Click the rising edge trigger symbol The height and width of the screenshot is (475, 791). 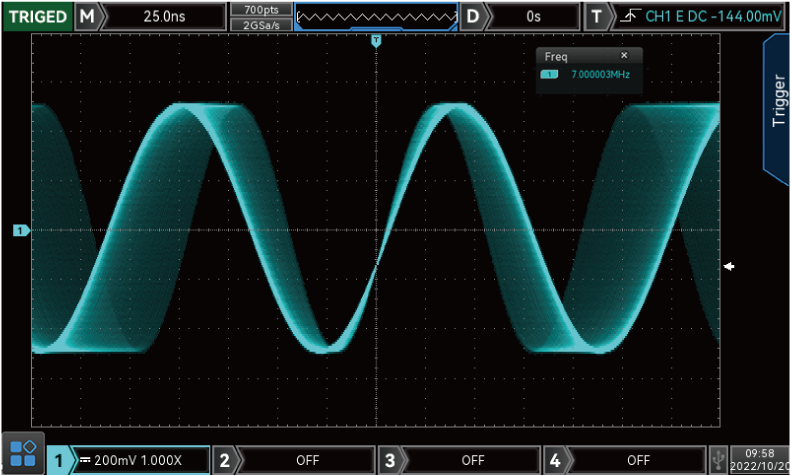point(626,17)
